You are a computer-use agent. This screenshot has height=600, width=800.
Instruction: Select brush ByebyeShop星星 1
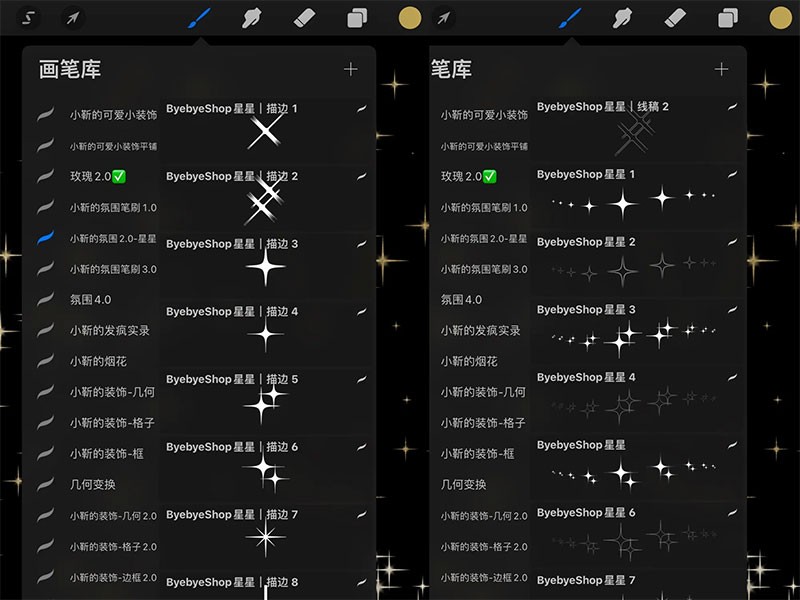635,194
